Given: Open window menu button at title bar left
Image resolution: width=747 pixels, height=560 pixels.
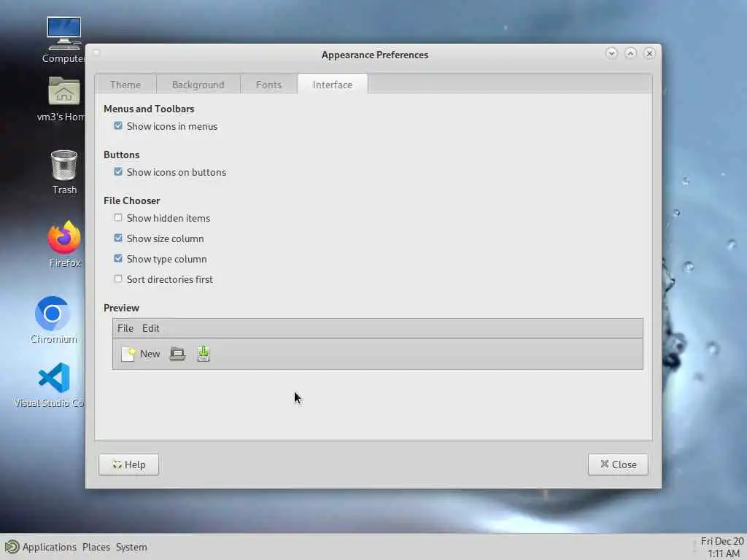Looking at the screenshot, I should [x=96, y=52].
